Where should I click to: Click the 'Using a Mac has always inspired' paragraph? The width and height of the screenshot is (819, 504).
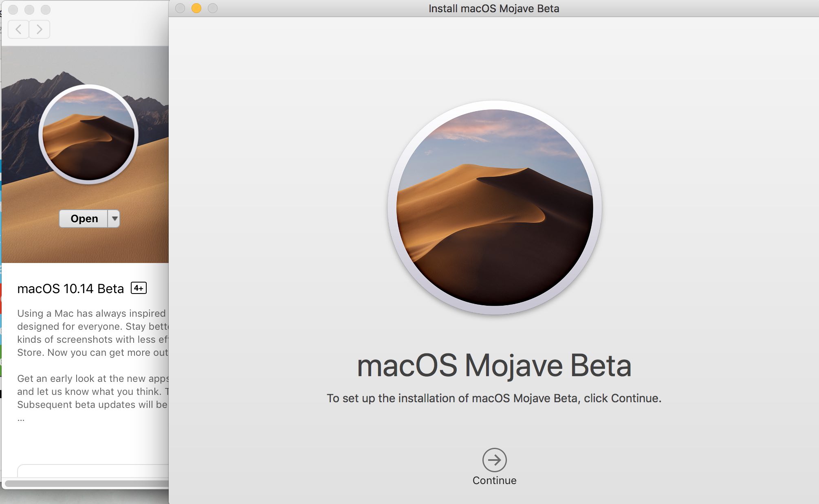[x=93, y=333]
